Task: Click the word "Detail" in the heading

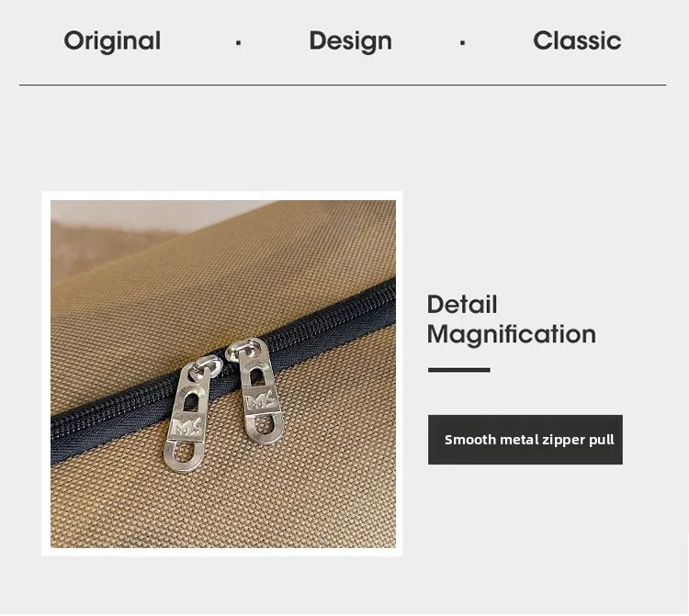Action: click(x=462, y=304)
